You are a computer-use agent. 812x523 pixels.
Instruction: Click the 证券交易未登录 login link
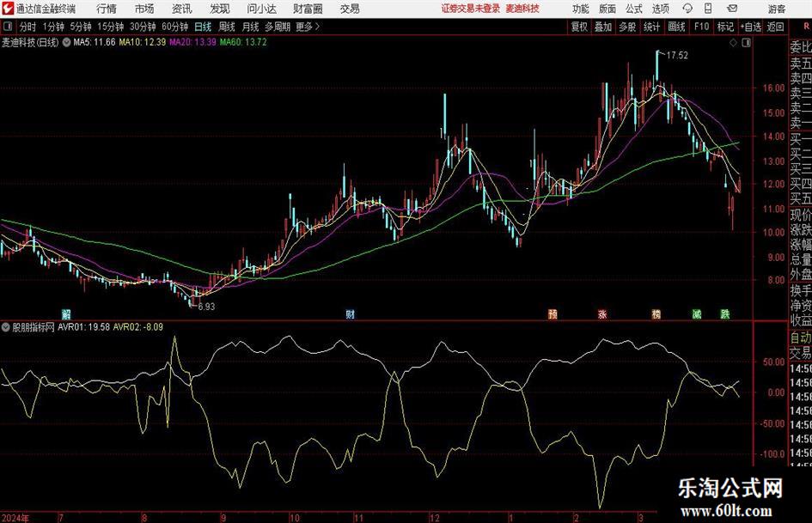471,9
